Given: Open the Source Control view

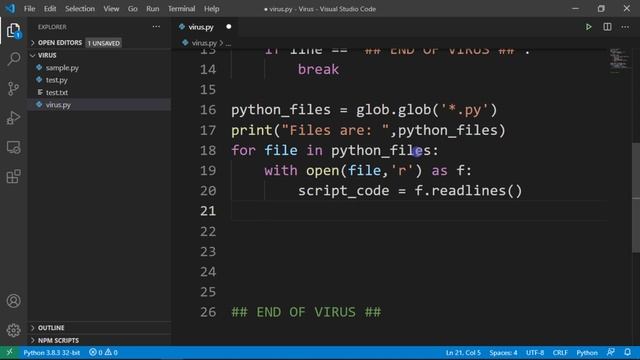Looking at the screenshot, I should (x=13, y=89).
